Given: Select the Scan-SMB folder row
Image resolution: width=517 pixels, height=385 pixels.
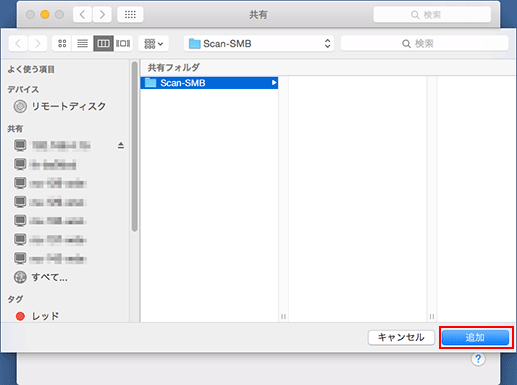Looking at the screenshot, I should 209,83.
